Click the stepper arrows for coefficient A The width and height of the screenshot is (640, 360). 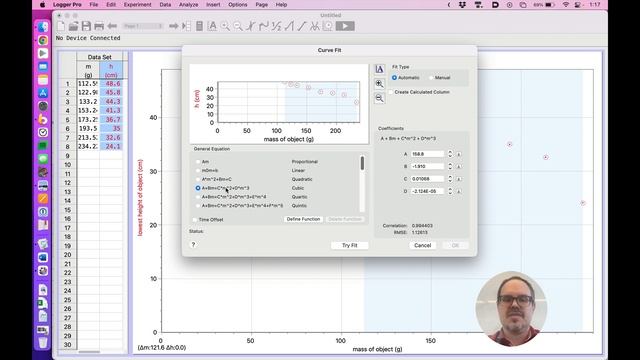450,154
